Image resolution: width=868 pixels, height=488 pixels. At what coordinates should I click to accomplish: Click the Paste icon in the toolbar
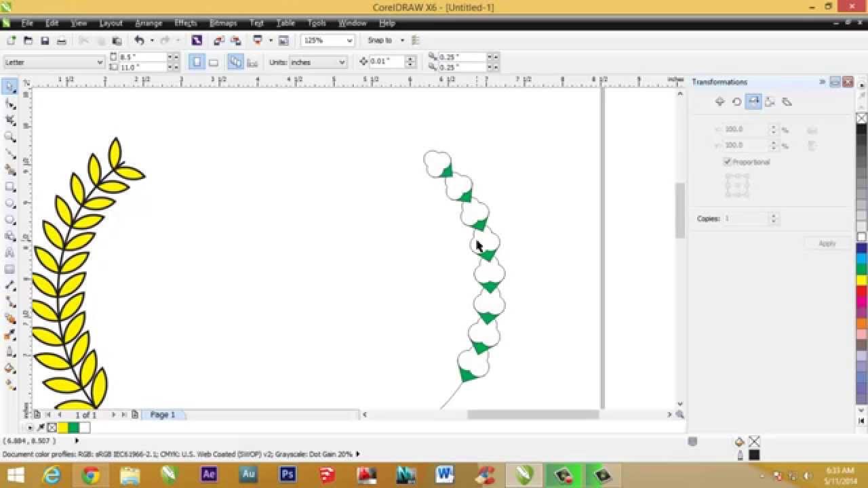(x=117, y=41)
